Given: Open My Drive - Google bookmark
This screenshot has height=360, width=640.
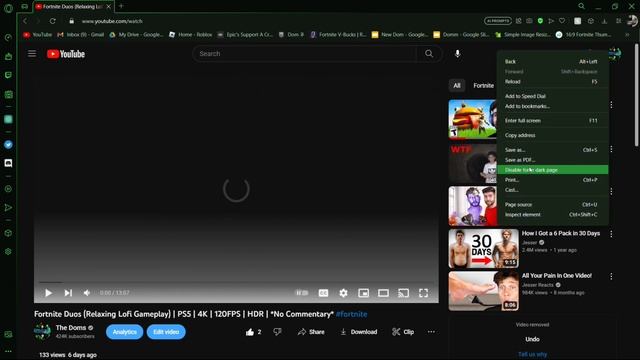Looking at the screenshot, I should (136, 35).
